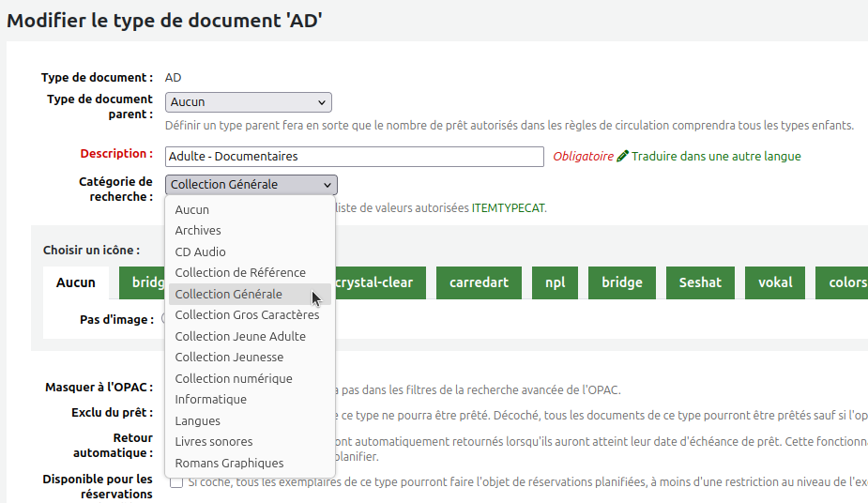Screen dimensions: 868x503
Task: Collapse the Catégorie de recherche dropdown
Action: pos(251,185)
